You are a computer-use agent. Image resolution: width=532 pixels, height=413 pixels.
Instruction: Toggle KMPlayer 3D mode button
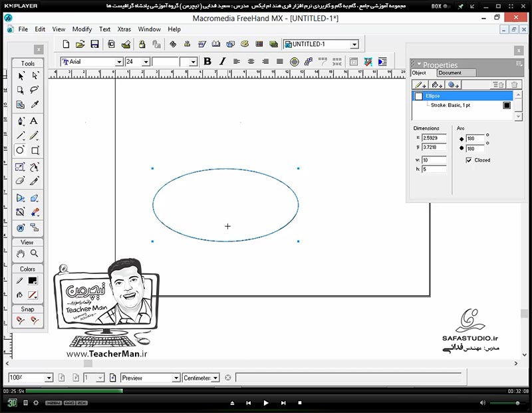pyautogui.click(x=12, y=403)
